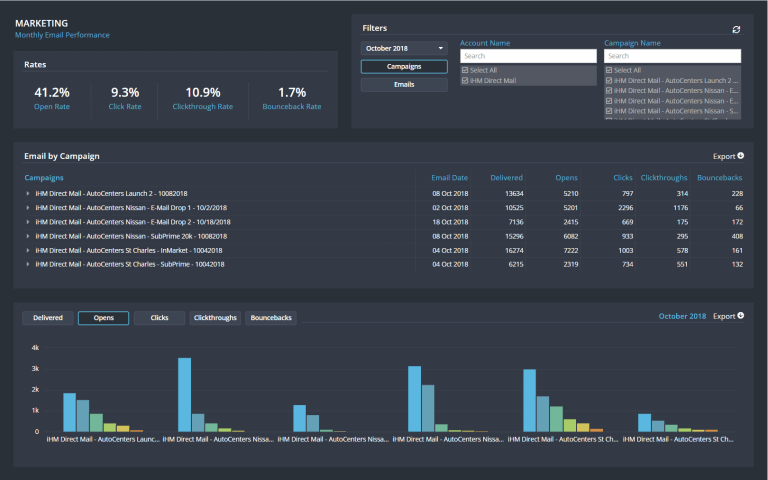768x480 pixels.
Task: Click the tallest blue bar for Nissan Drop 1
Action: tap(184, 394)
